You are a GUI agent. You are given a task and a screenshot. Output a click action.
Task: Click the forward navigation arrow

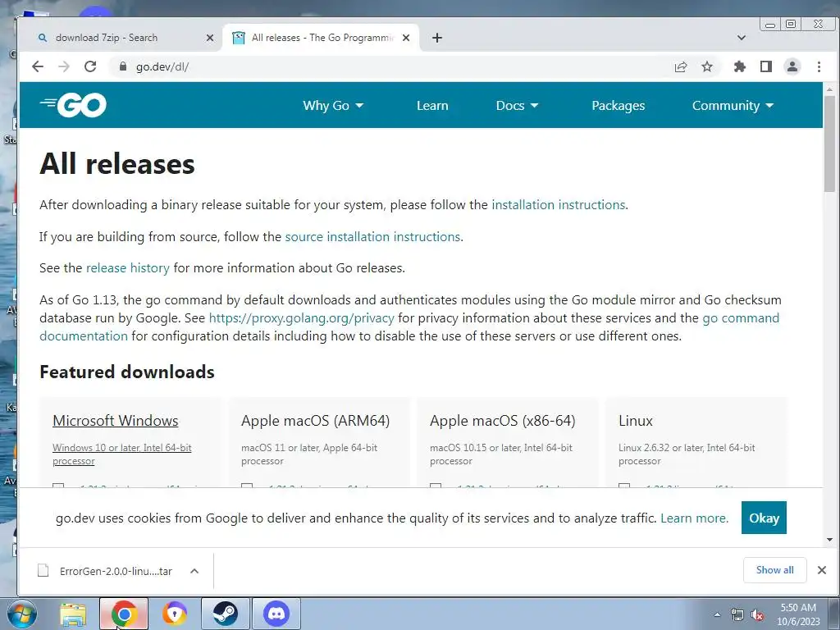(64, 66)
